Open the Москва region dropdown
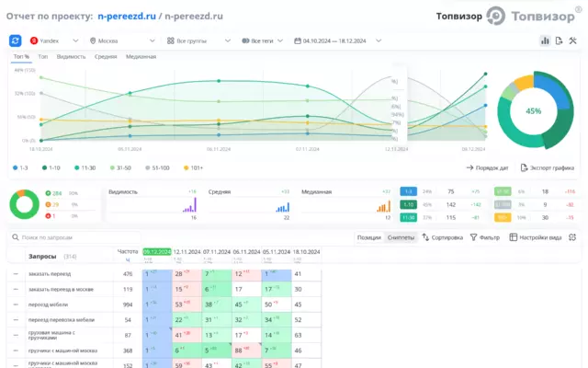This screenshot has height=368, width=588. coord(122,40)
